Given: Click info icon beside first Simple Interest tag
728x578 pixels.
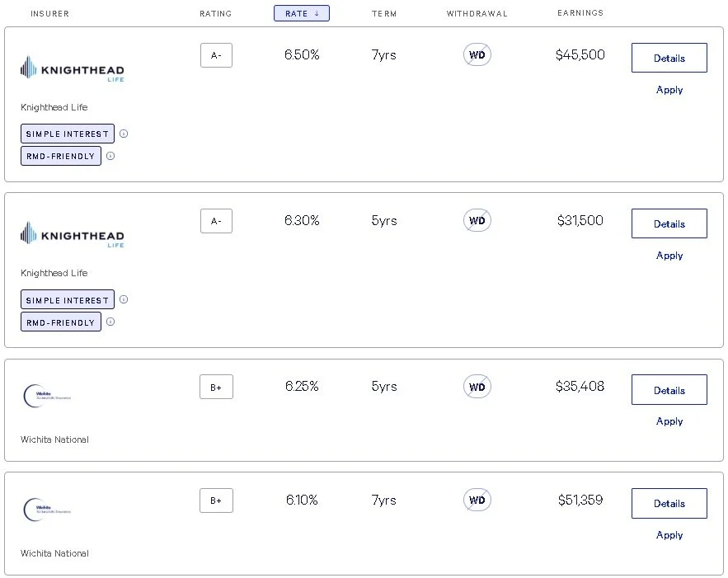Looking at the screenshot, I should [x=124, y=134].
